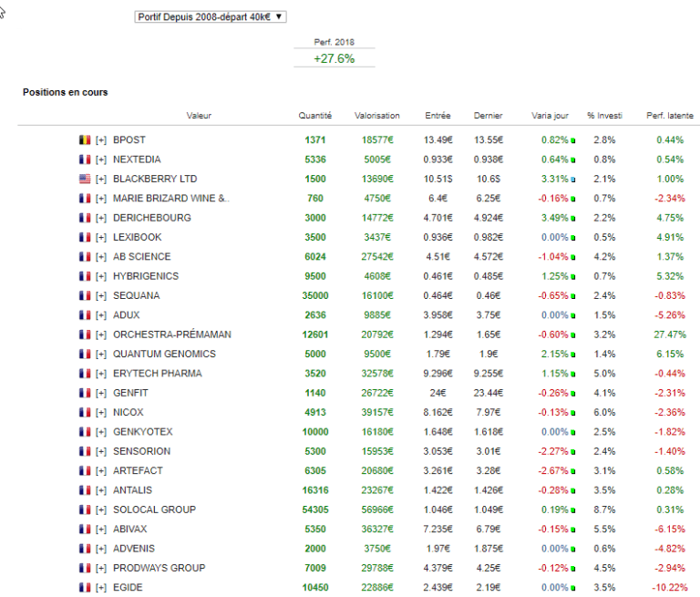Click the French flag icon beside EGIDE
Screen dimensions: 700x597
(85, 587)
